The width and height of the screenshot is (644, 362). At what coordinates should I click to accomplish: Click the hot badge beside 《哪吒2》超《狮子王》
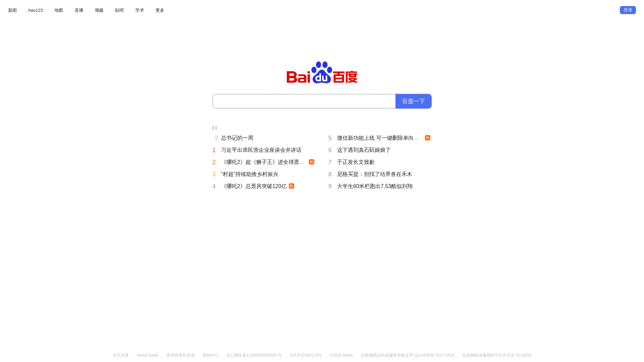(x=312, y=162)
